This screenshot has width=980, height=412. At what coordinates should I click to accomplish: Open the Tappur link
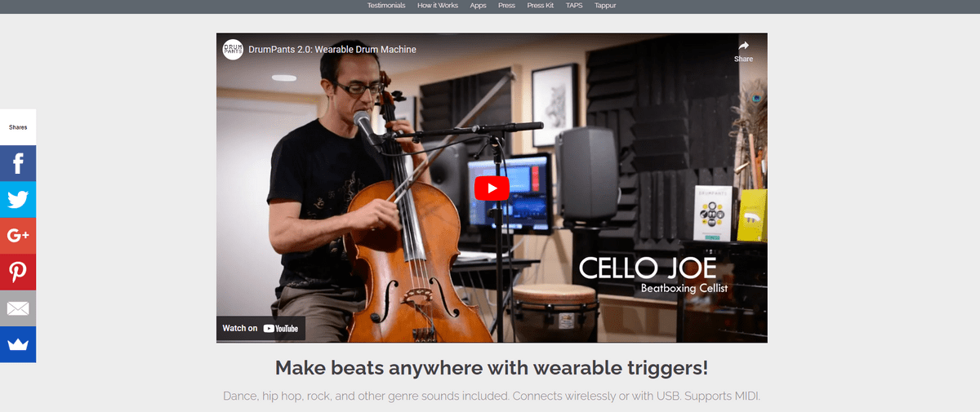pos(605,6)
